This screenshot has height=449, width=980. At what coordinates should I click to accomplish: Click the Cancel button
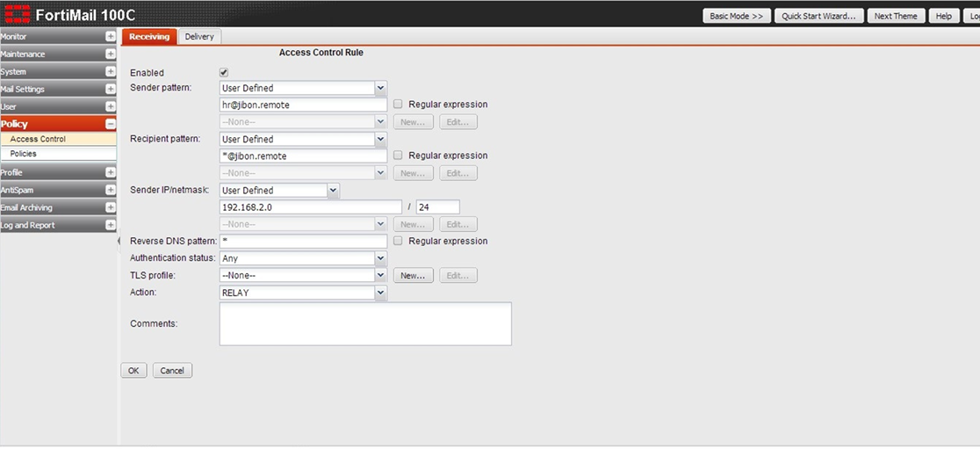coord(172,371)
